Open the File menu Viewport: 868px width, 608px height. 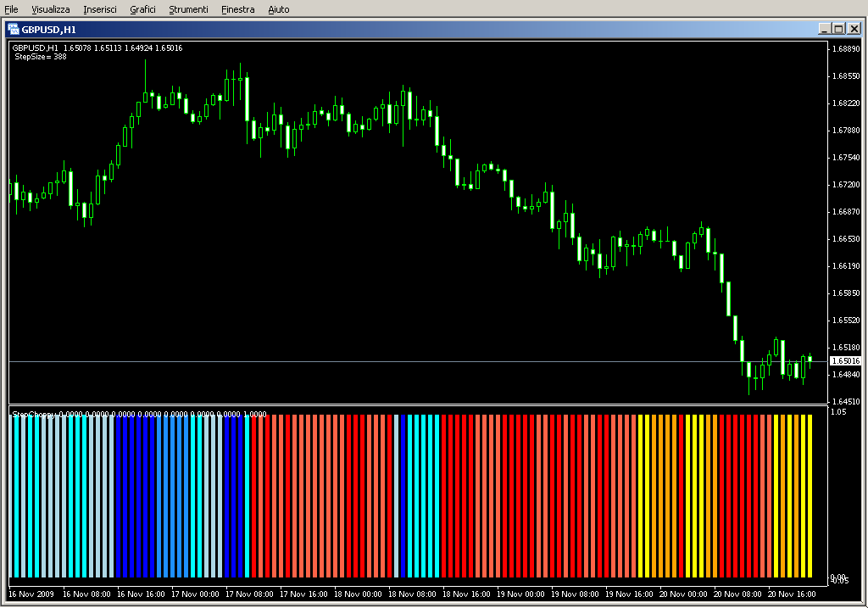11,9
